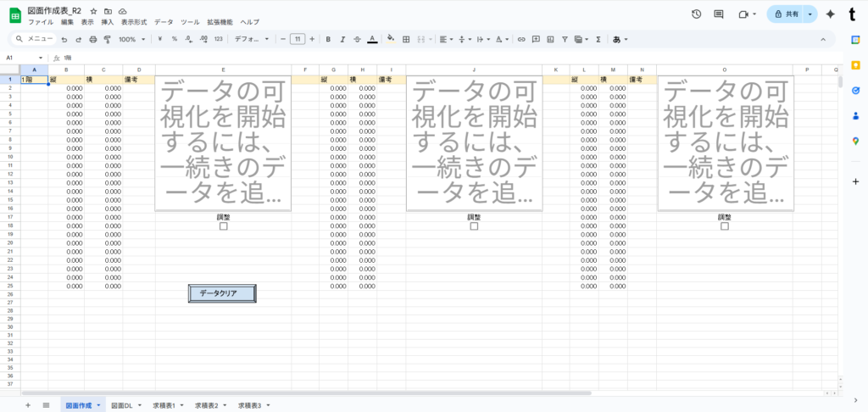The height and width of the screenshot is (412, 868).
Task: Apply strikethrough formatting
Action: click(x=357, y=39)
